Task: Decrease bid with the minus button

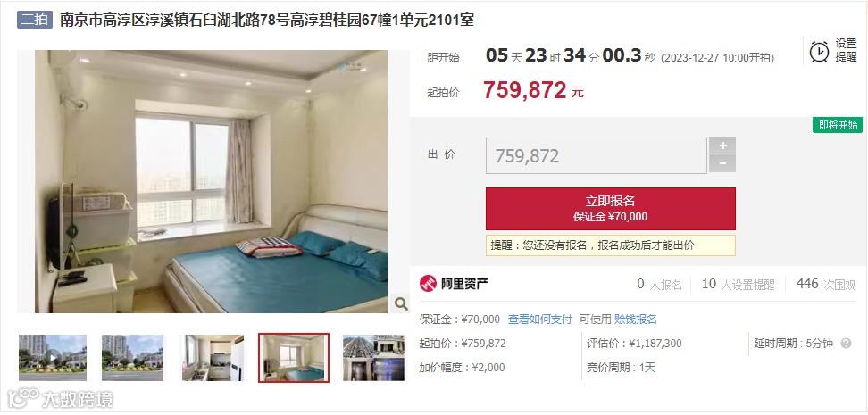Action: tap(722, 164)
